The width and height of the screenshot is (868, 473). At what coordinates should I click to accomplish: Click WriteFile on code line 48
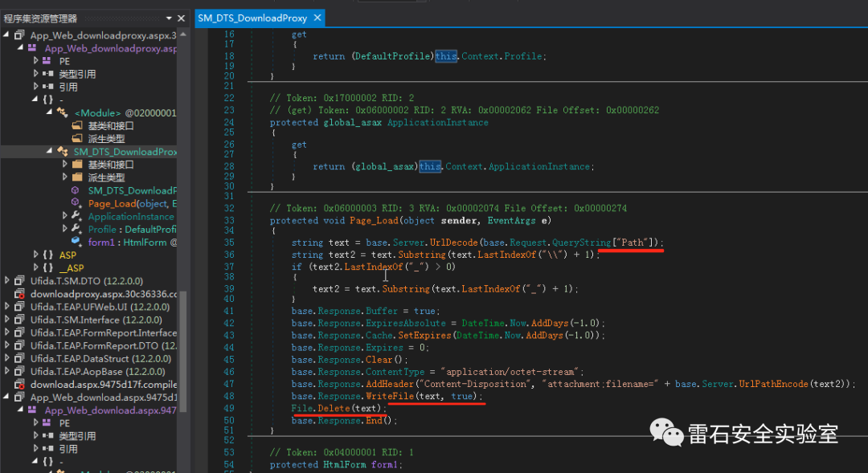tap(390, 396)
